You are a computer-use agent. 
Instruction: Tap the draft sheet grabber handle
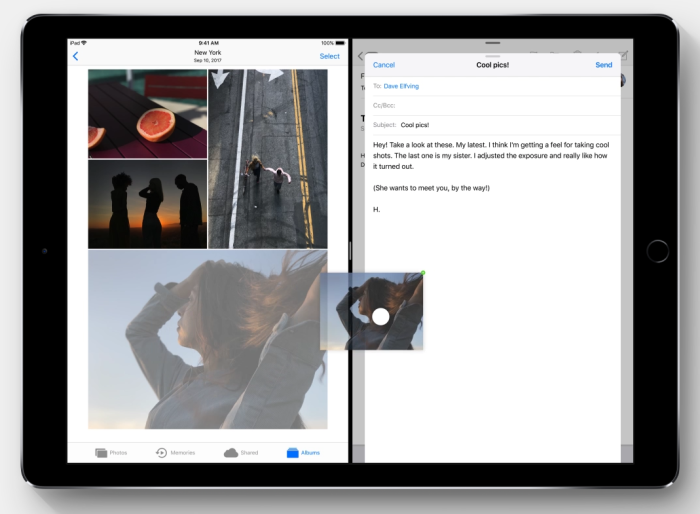click(x=493, y=57)
